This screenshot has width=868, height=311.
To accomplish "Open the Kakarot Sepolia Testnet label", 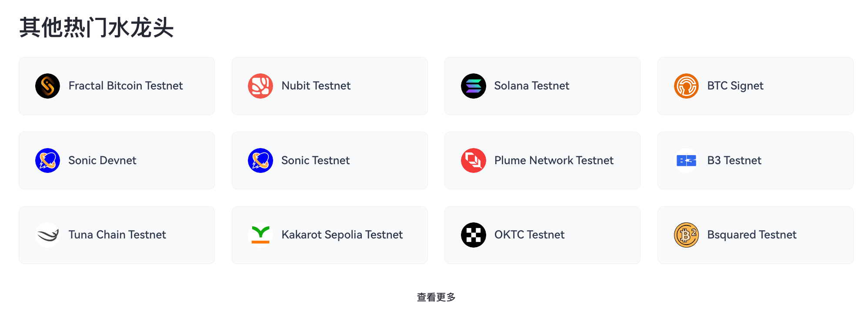I will [342, 235].
